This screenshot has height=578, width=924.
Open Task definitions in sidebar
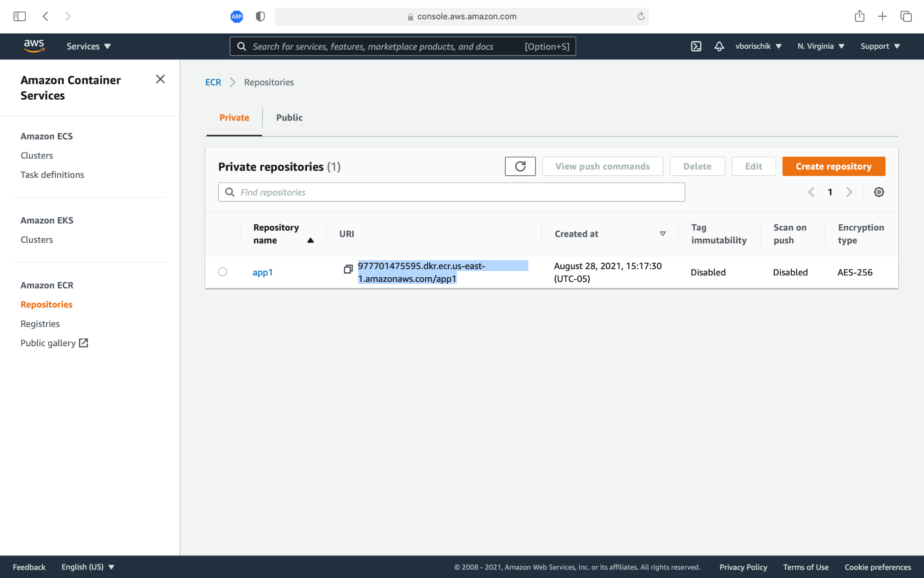52,175
